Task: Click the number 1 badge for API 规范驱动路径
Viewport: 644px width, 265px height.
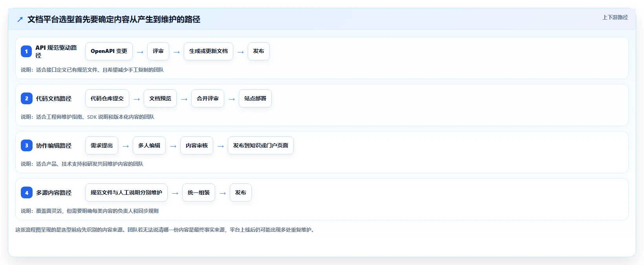Action: click(26, 51)
